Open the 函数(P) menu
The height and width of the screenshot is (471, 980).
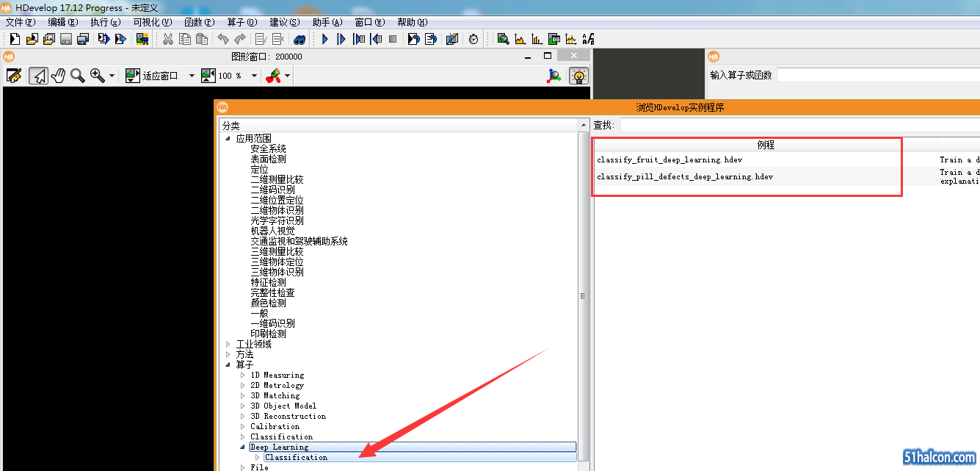click(x=200, y=22)
